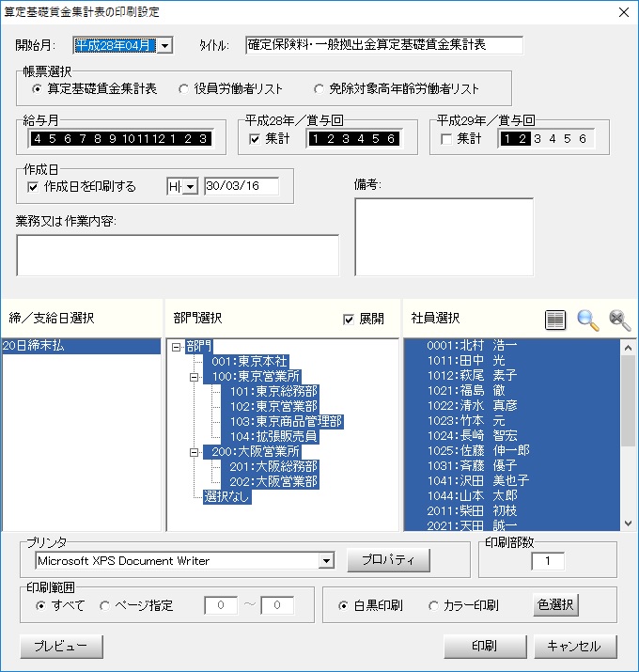Select employee 2011:柴田 初枝
Image resolution: width=639 pixels, height=672 pixels.
coord(512,510)
